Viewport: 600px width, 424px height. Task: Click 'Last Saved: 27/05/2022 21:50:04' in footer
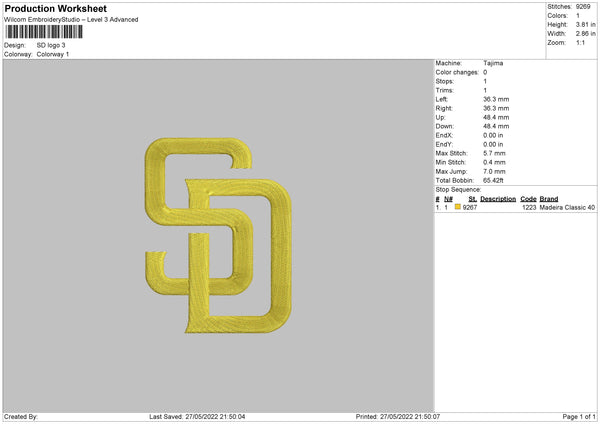197,417
